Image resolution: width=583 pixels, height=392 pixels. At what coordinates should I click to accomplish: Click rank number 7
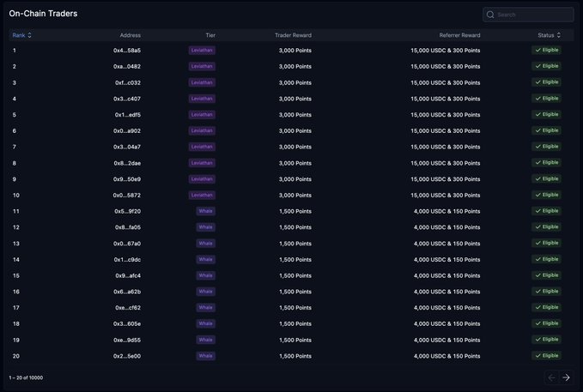coord(14,147)
